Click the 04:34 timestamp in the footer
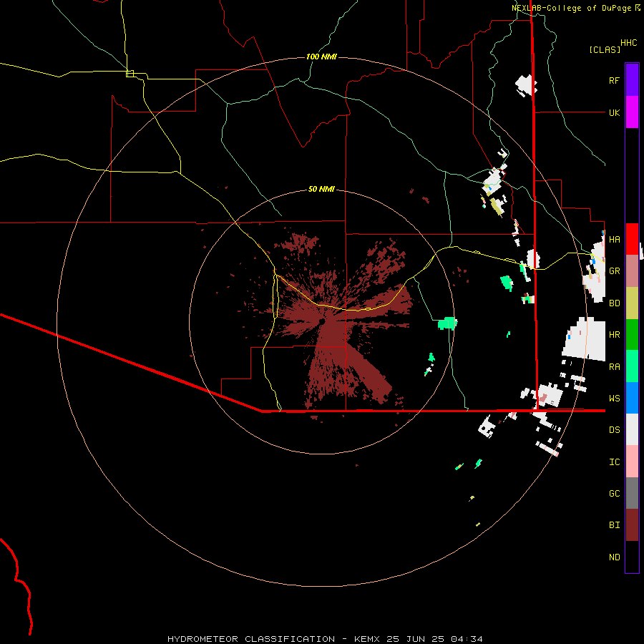The image size is (644, 644). (466, 639)
